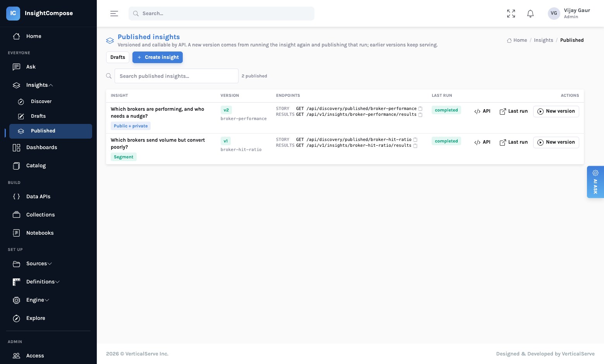Click the Home house icon in sidebar

(x=16, y=36)
